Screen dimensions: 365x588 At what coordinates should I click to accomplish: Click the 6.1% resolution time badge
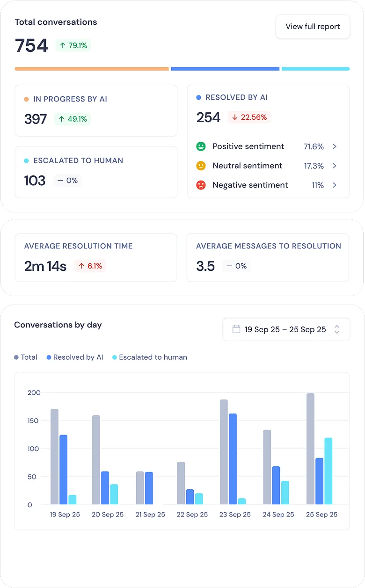(x=90, y=266)
